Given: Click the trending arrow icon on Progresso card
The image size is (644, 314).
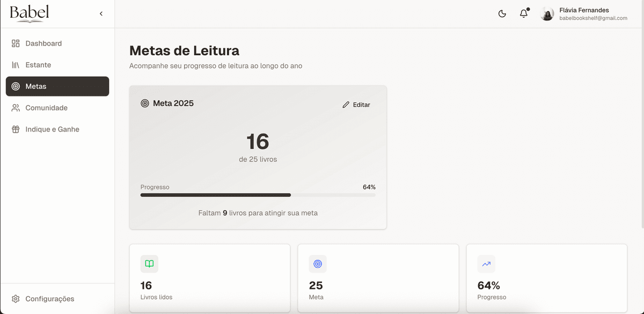Looking at the screenshot, I should point(486,264).
